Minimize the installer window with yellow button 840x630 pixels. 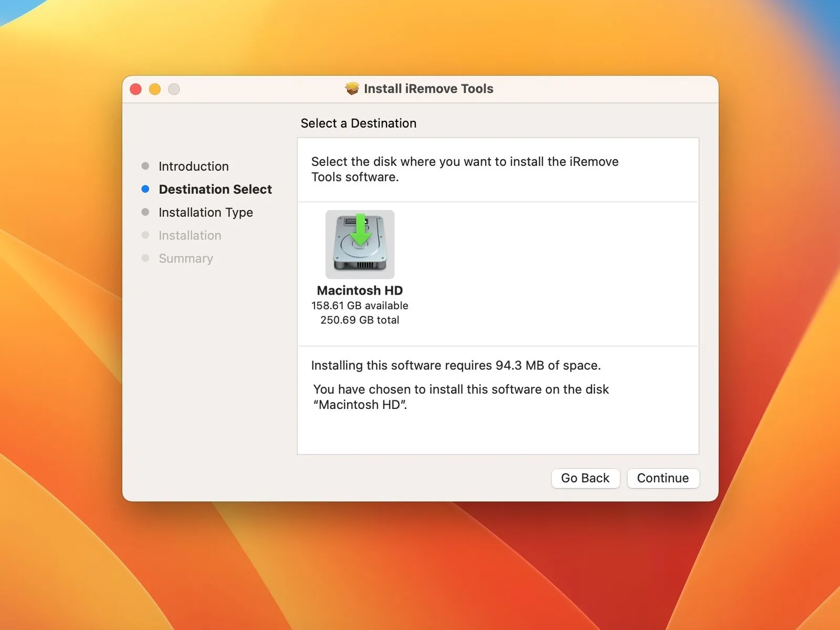(155, 89)
